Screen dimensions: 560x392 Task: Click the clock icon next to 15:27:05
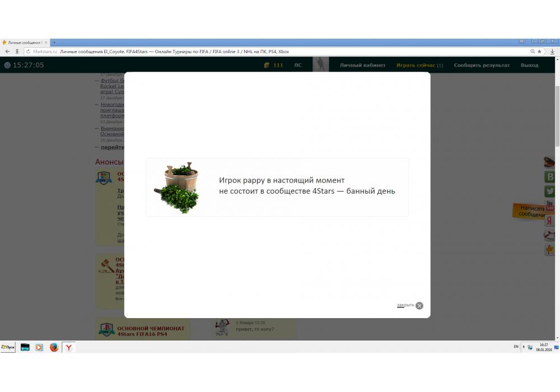(x=7, y=65)
